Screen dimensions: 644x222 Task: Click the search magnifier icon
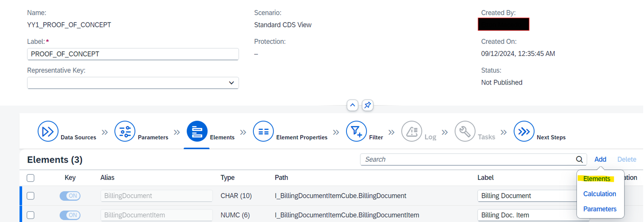coord(579,160)
